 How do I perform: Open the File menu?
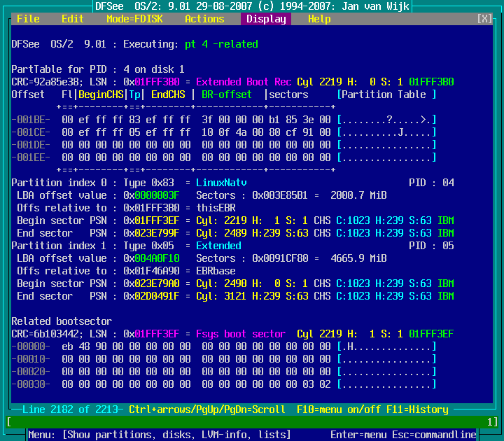(x=28, y=19)
